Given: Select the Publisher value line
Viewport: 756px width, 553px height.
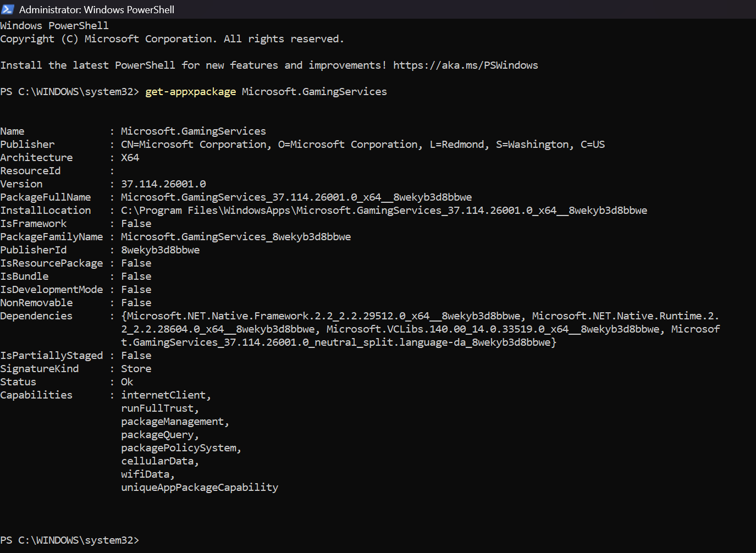Looking at the screenshot, I should 363,145.
